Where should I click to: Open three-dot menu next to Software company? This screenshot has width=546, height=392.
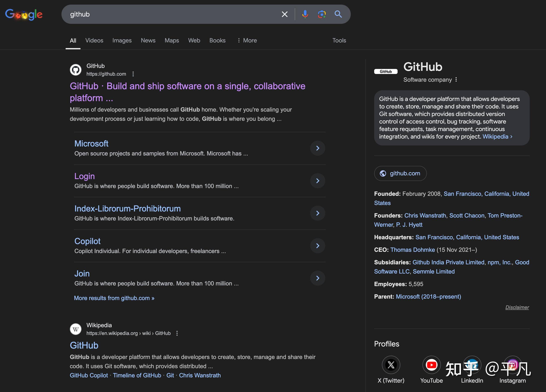pyautogui.click(x=456, y=80)
